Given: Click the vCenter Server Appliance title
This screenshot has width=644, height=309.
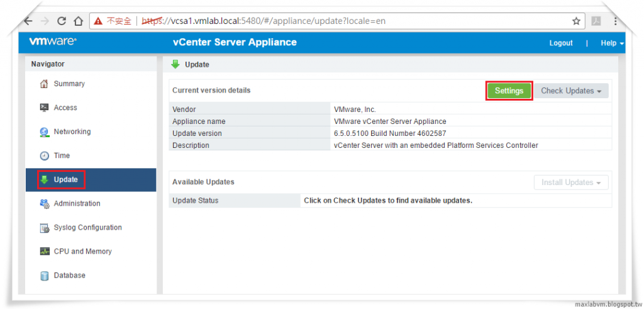Looking at the screenshot, I should tap(235, 42).
